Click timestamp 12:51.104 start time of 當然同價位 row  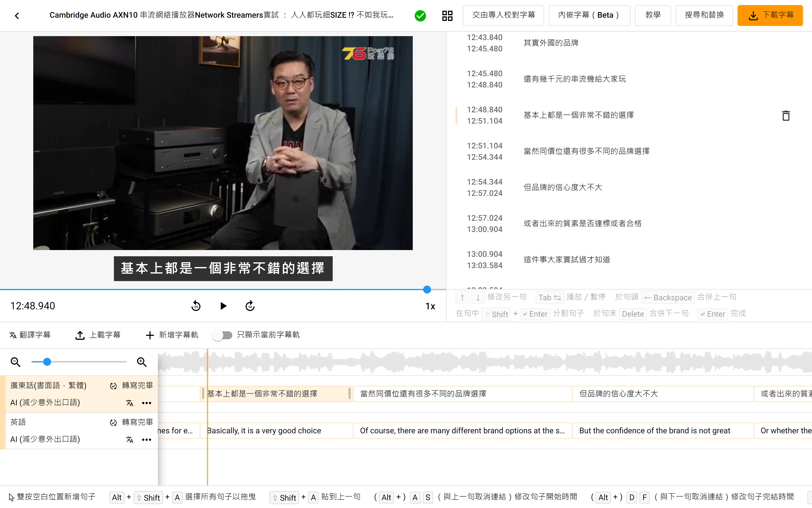click(x=485, y=145)
